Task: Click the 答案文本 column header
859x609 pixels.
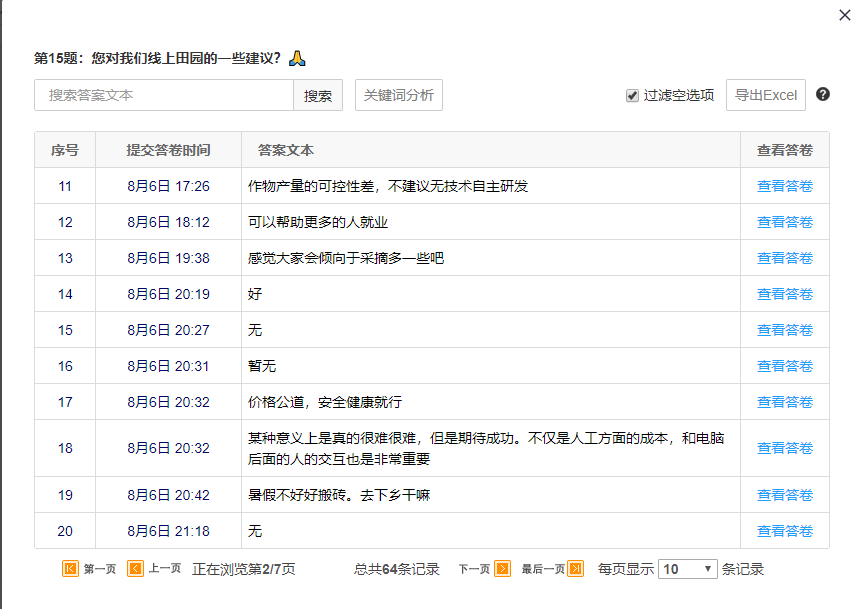Action: pos(286,150)
